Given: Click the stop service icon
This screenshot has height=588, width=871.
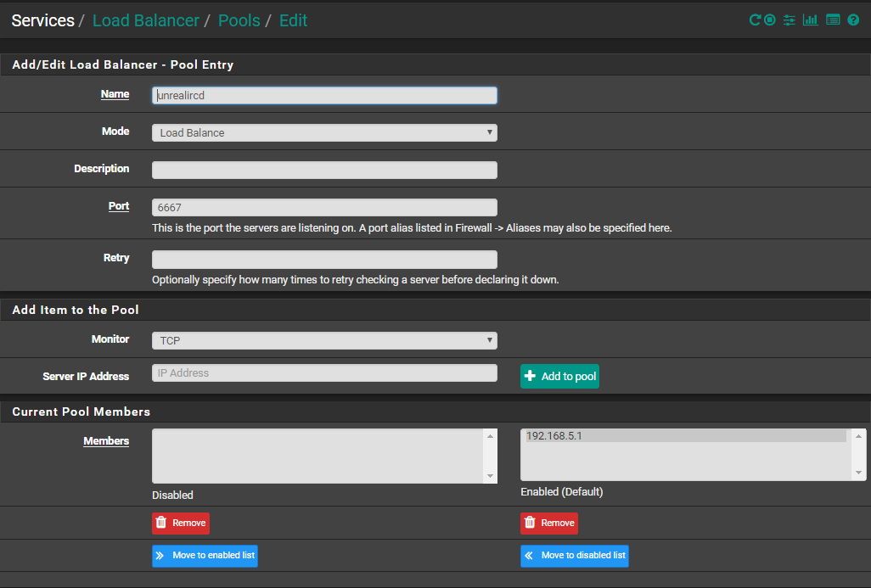Looking at the screenshot, I should click(x=770, y=20).
